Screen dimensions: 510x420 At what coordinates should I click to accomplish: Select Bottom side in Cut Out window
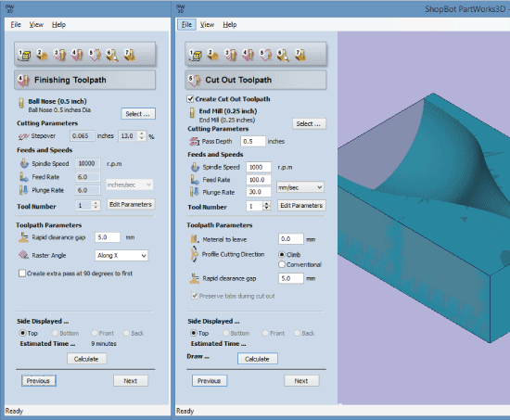click(225, 333)
